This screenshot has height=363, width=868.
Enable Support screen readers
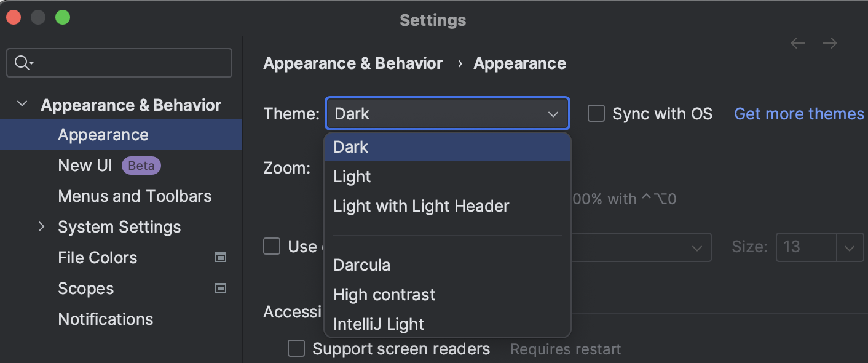point(296,348)
